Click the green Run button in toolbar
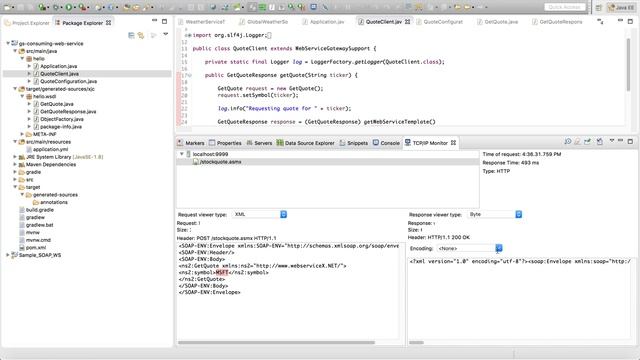Image resolution: width=640 pixels, height=360 pixels. (69, 7)
